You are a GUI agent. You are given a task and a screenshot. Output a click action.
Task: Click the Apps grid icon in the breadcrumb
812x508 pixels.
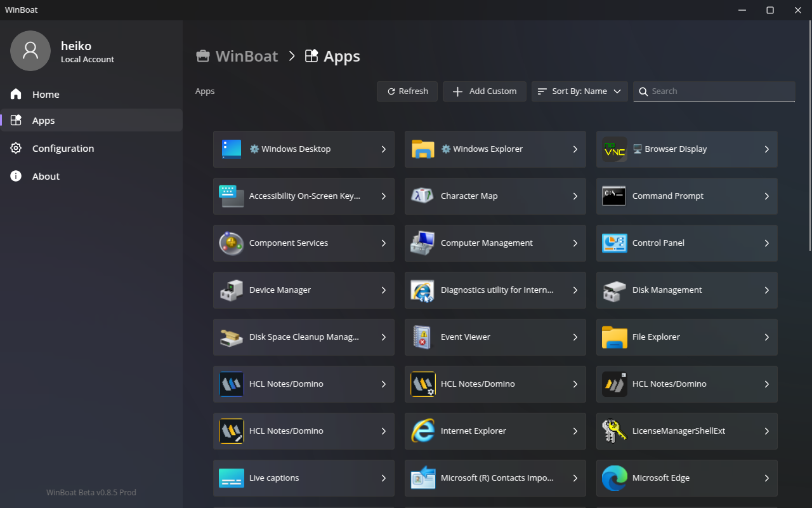[x=311, y=56]
